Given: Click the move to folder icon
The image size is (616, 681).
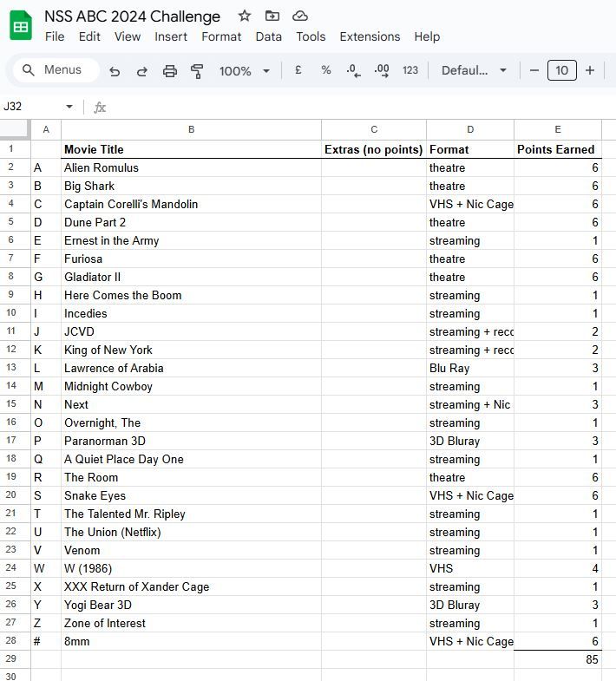Looking at the screenshot, I should (272, 16).
